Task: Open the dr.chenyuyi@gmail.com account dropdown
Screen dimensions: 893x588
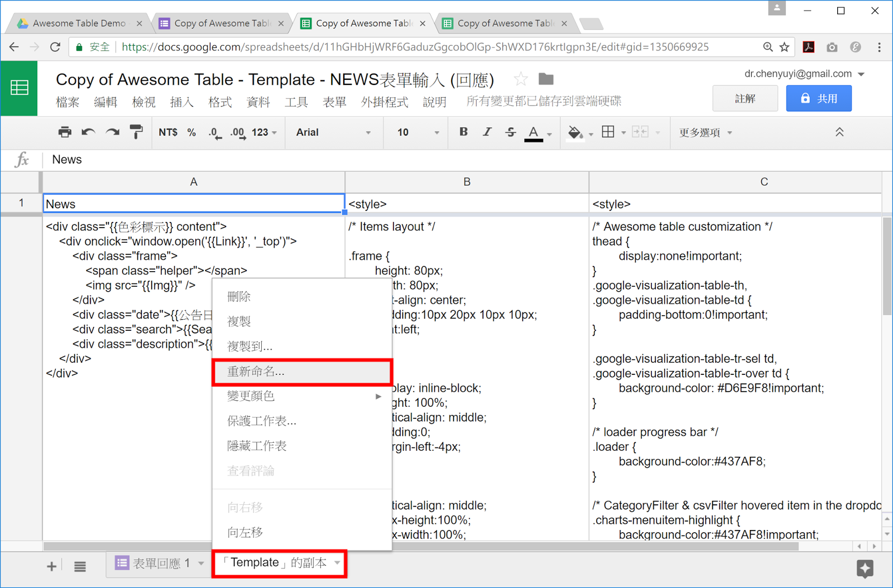Action: point(804,74)
